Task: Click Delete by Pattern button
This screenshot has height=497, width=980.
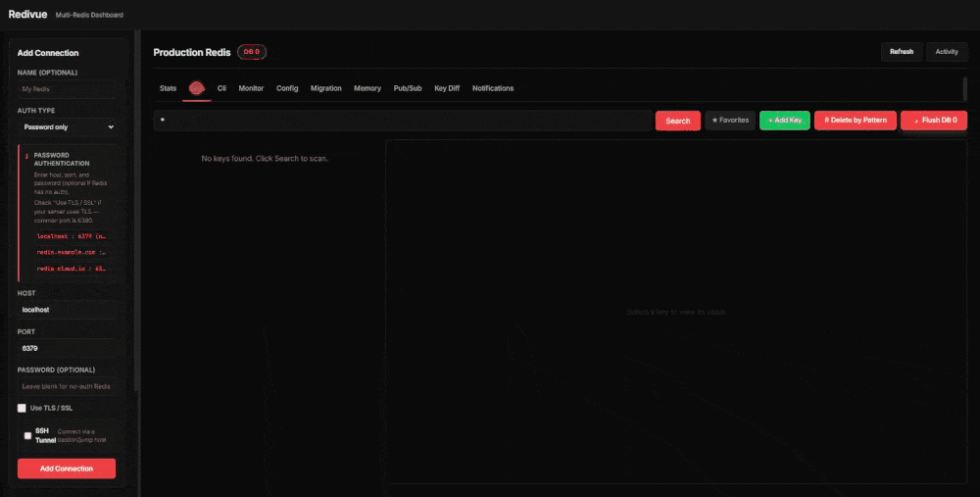Action: [x=855, y=120]
